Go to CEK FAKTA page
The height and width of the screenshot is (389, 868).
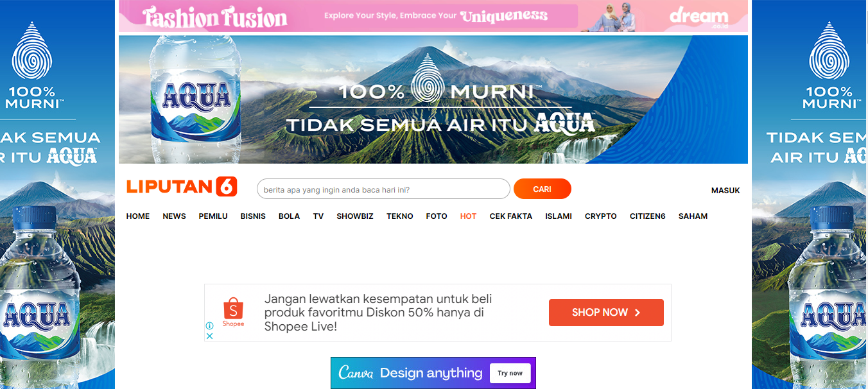point(511,216)
